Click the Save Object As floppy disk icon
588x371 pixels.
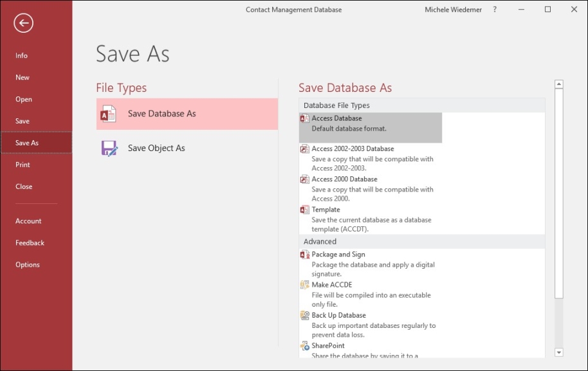109,149
